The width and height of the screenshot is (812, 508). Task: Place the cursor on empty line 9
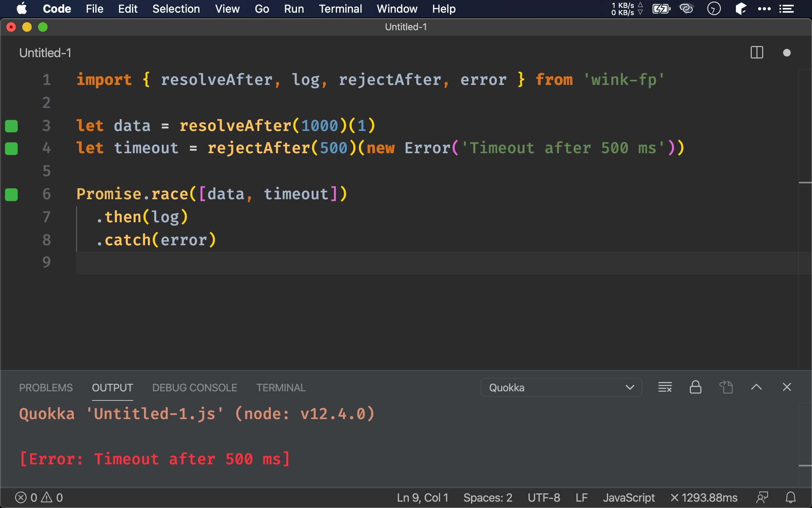(238, 263)
